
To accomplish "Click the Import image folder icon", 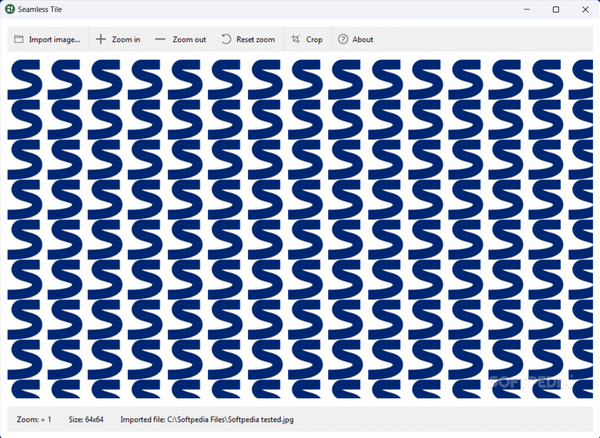I will coord(19,39).
